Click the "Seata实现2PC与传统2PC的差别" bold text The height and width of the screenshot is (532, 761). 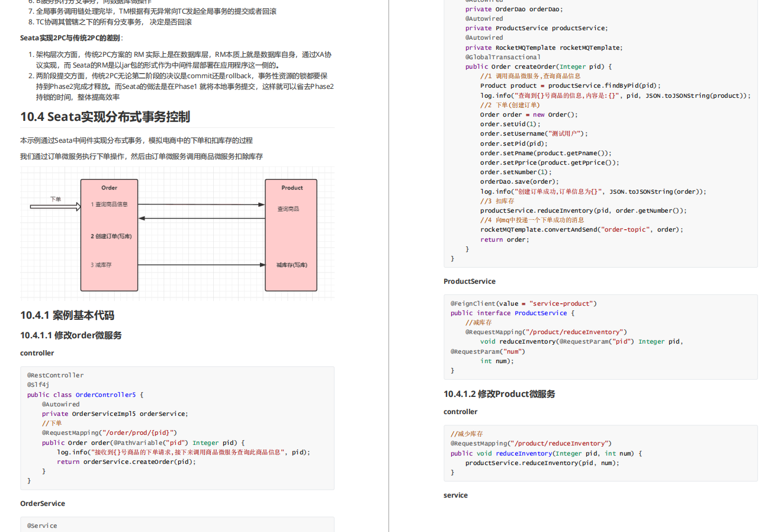70,38
